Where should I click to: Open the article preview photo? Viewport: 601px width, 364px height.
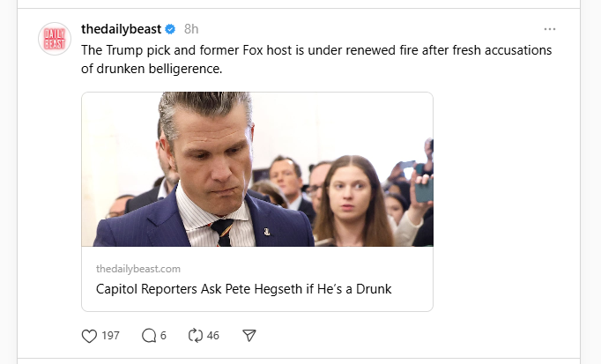pyautogui.click(x=257, y=169)
